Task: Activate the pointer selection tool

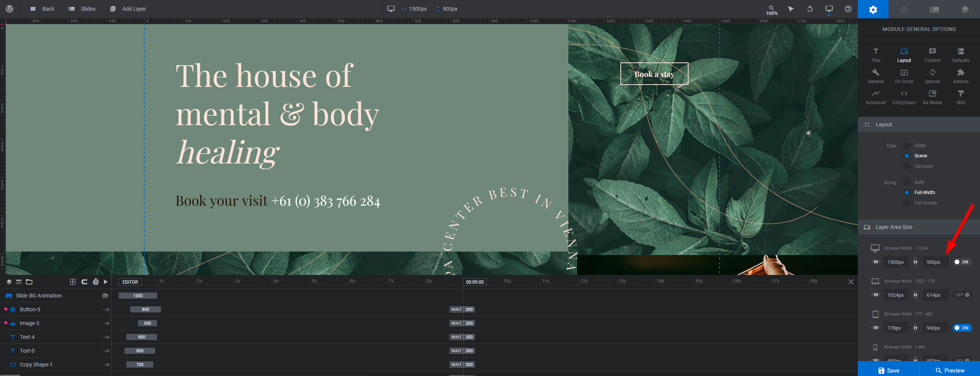Action: tap(791, 9)
